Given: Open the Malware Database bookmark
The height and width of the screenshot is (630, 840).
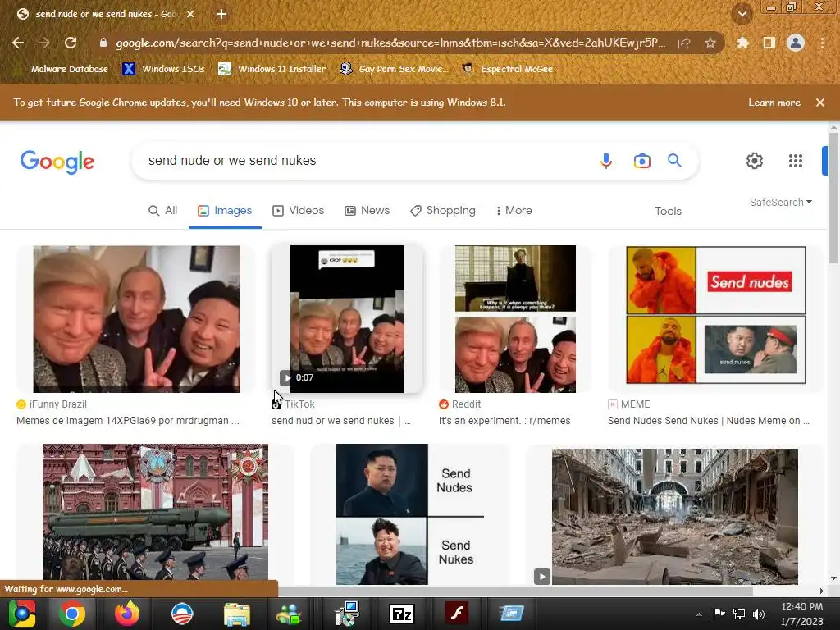Looking at the screenshot, I should tap(61, 69).
